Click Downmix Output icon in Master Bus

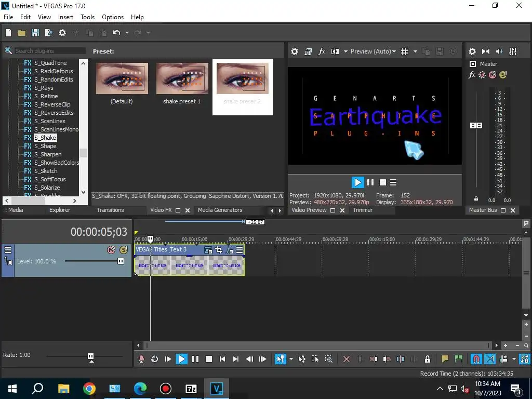[486, 51]
